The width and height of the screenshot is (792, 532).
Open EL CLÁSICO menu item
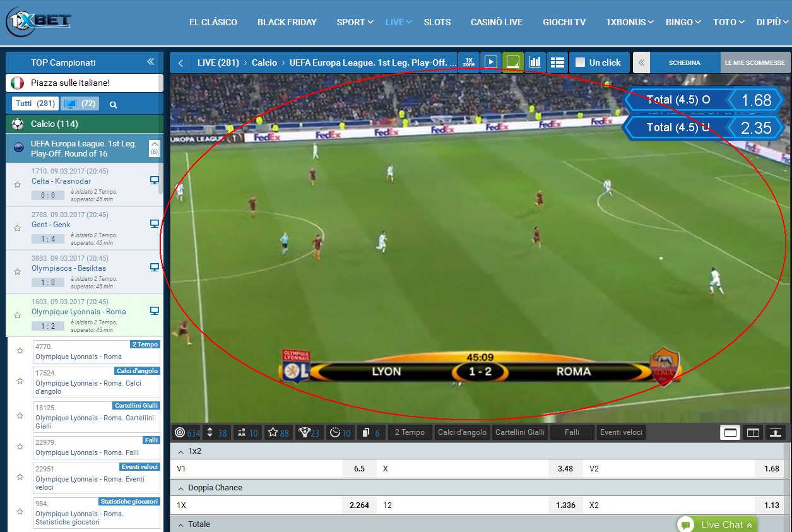[213, 22]
